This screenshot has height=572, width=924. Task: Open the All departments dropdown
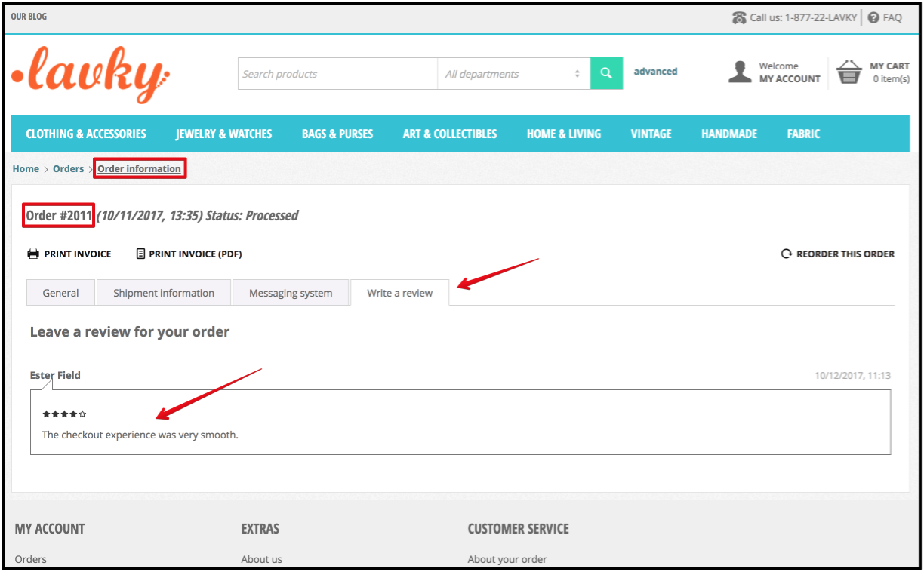[513, 73]
